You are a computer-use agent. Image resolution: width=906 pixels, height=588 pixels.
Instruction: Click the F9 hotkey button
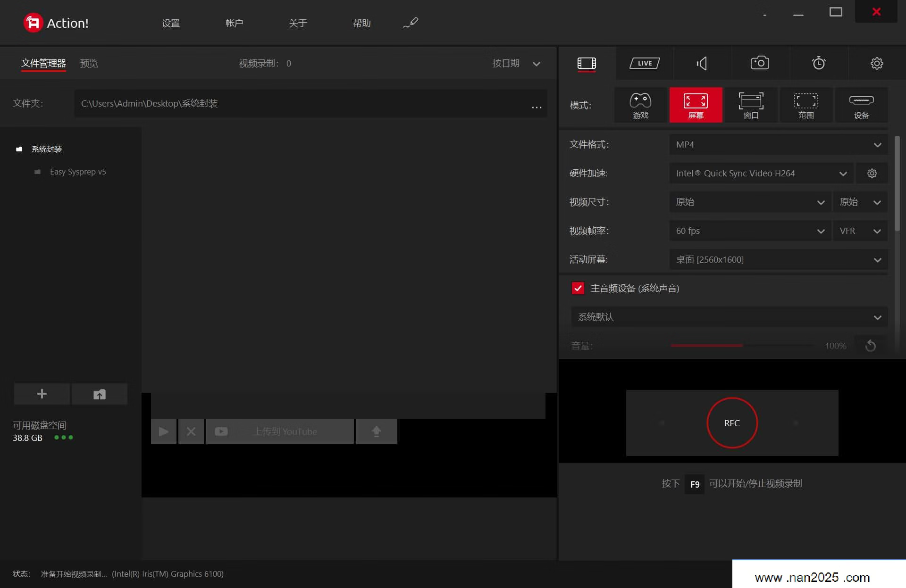point(695,484)
